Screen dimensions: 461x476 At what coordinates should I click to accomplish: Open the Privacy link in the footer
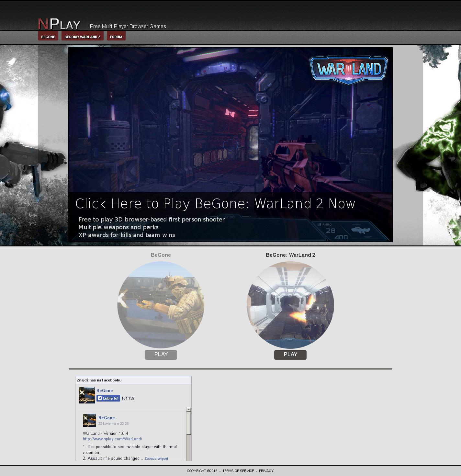click(266, 471)
